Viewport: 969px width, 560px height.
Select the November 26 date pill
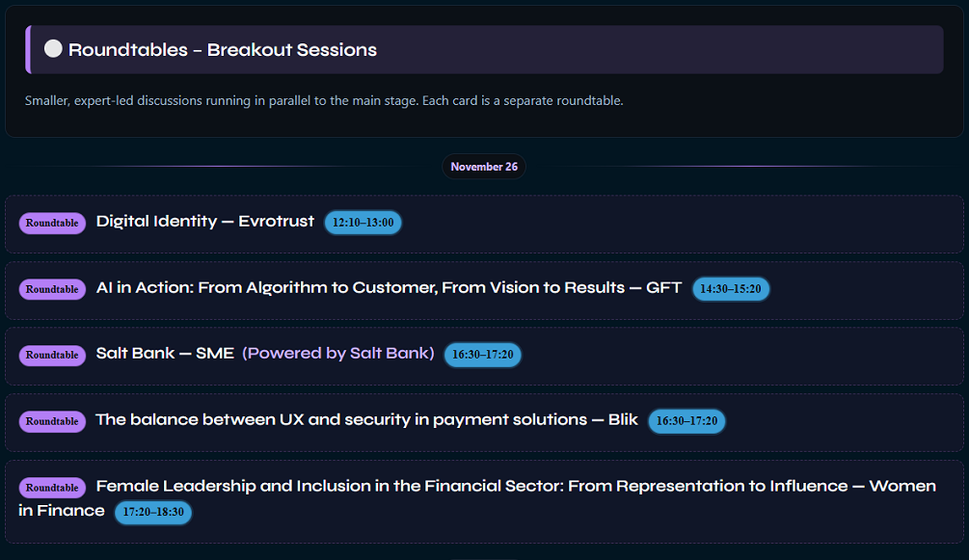coord(484,167)
